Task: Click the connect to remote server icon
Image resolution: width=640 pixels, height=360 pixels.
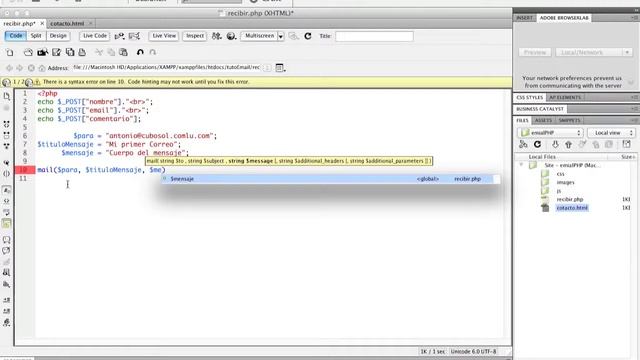Action: tap(523, 144)
